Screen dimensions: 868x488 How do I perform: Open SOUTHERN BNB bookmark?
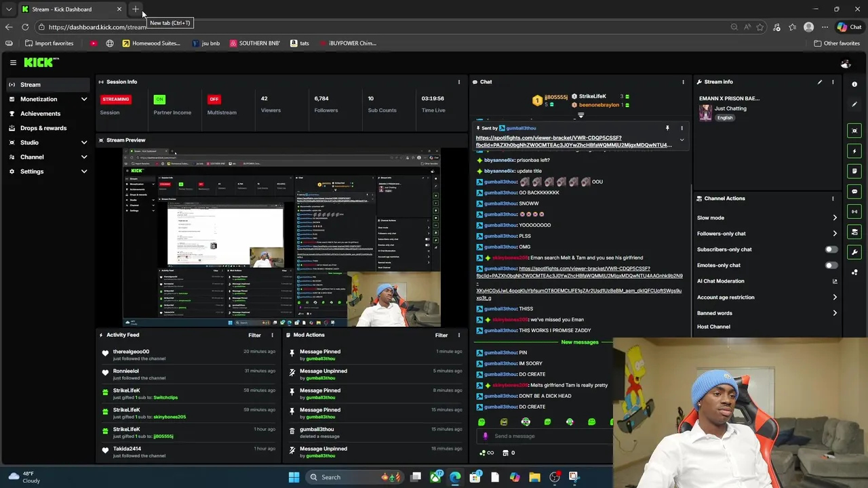(x=254, y=43)
